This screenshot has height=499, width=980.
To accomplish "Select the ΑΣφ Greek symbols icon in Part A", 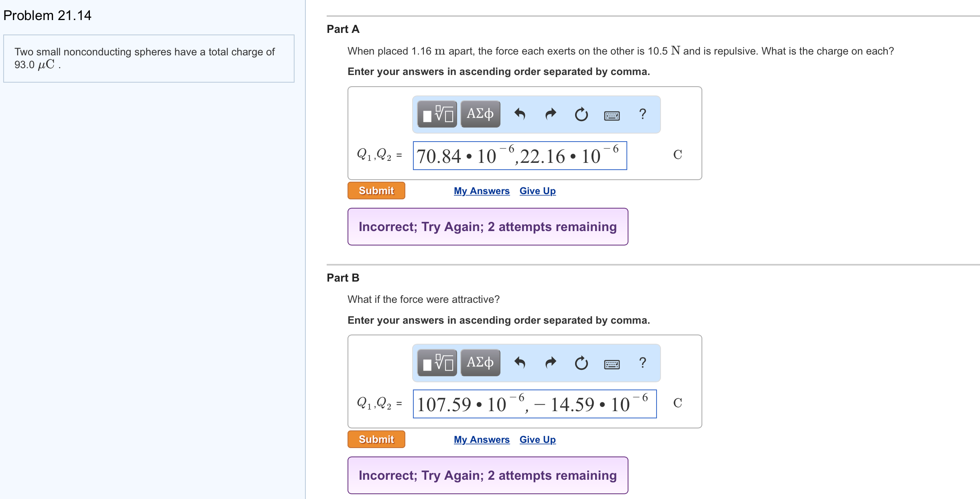I will (480, 114).
